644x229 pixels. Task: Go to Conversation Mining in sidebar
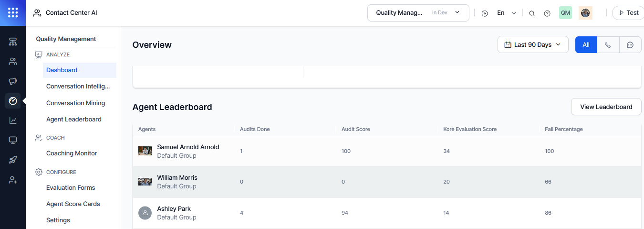click(75, 103)
